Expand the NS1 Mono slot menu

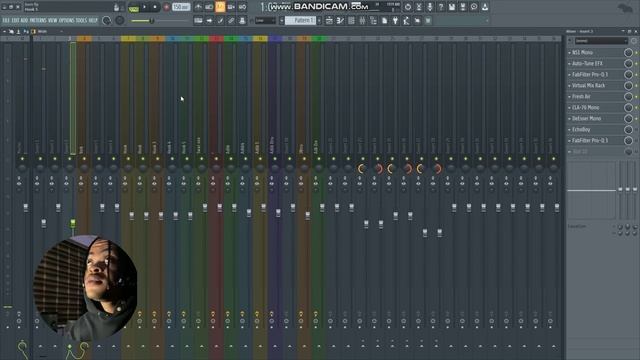(x=569, y=53)
